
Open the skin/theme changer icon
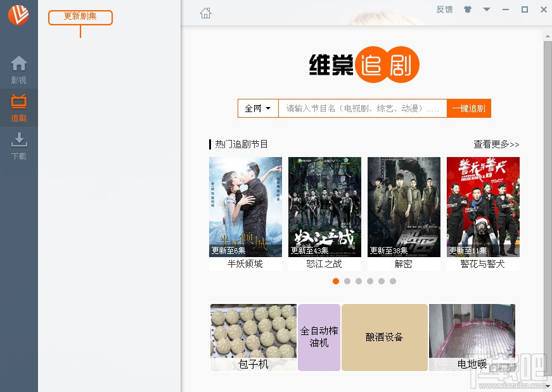pos(466,9)
